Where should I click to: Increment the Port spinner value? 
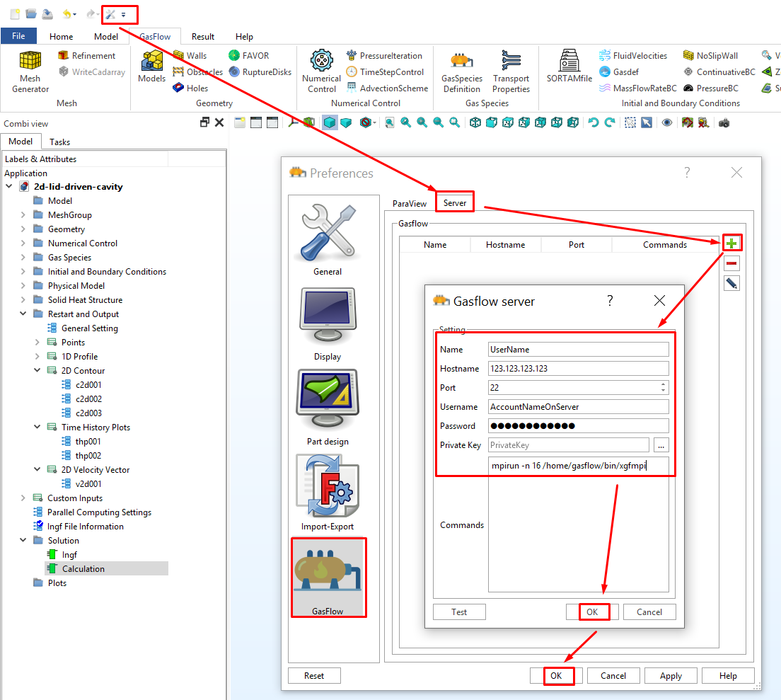point(663,385)
